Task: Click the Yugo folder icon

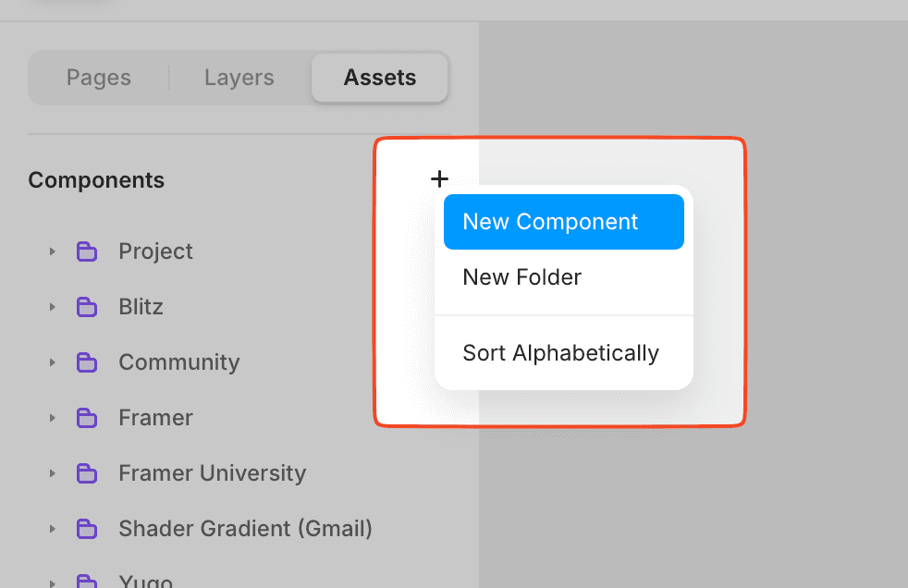Action: (87, 581)
